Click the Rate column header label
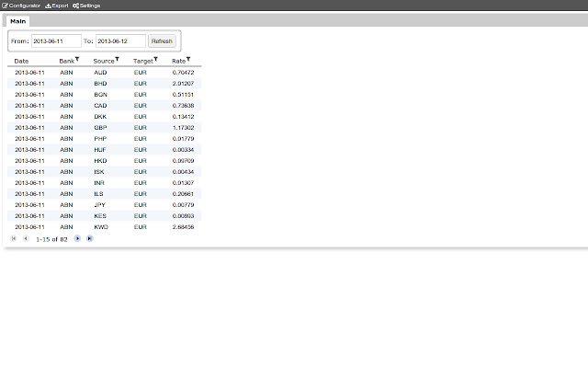 click(178, 61)
